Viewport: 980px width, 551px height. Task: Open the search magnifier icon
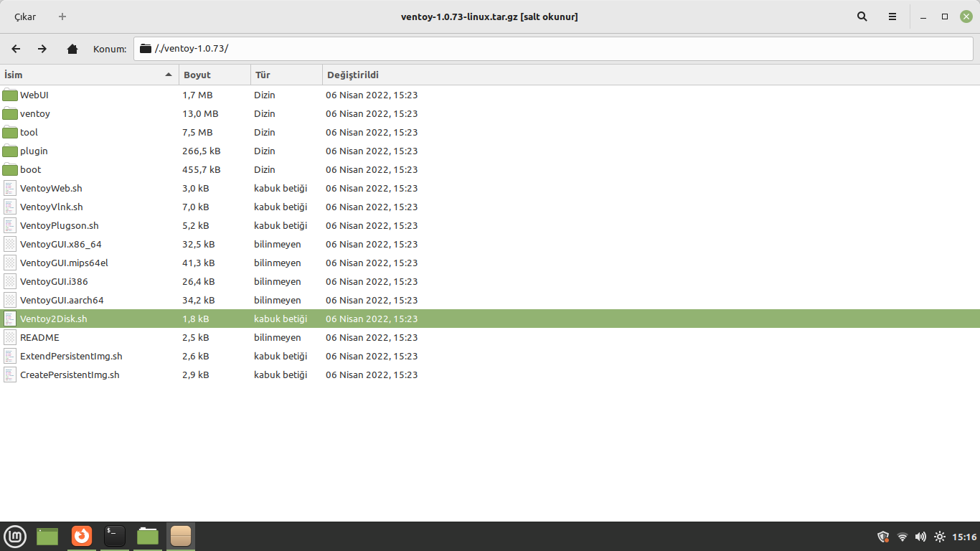862,17
